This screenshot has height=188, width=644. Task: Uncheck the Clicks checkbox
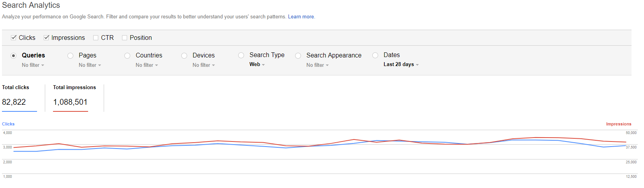(14, 38)
